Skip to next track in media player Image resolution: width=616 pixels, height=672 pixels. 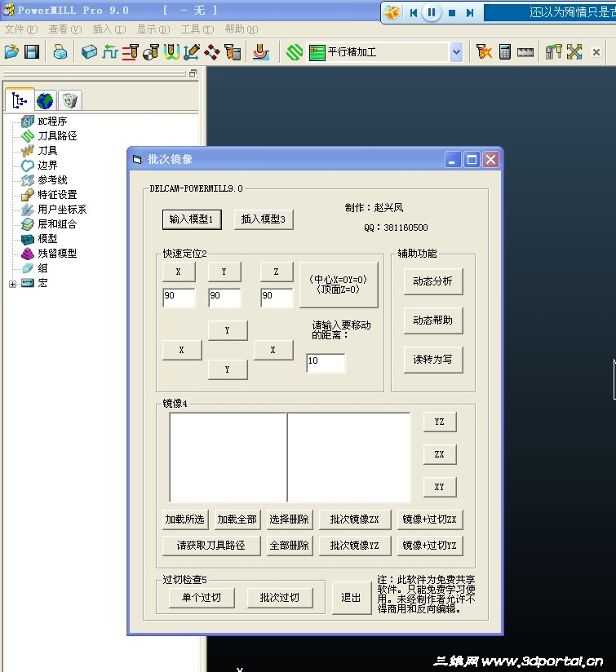click(470, 13)
